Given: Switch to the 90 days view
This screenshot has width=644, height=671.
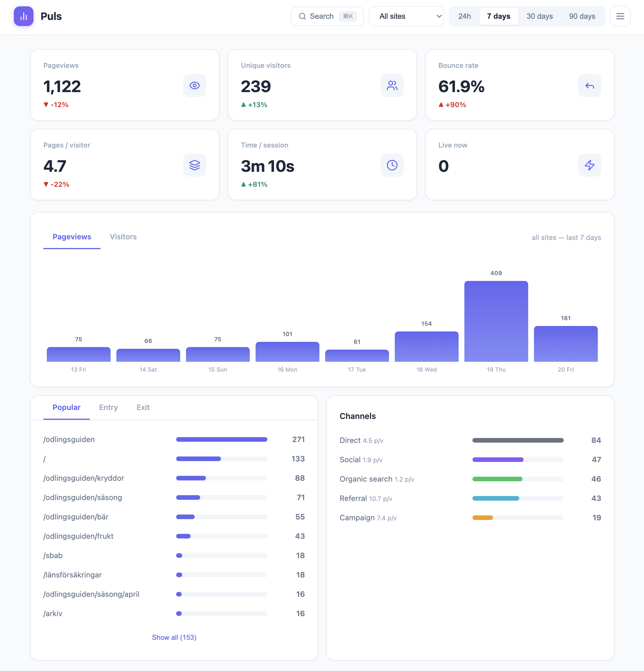Looking at the screenshot, I should point(582,16).
